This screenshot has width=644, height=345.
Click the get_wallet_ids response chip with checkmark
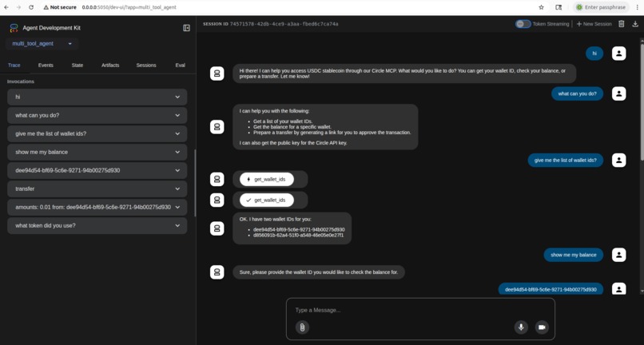coord(267,200)
